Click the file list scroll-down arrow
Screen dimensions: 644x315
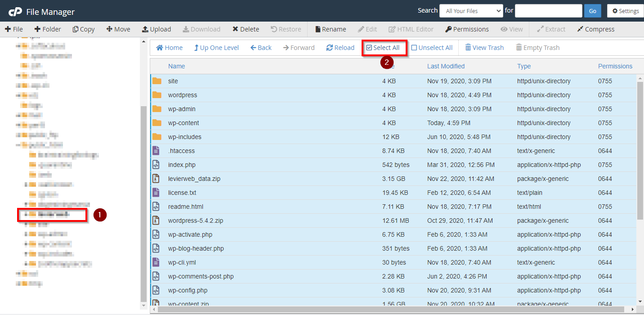click(640, 301)
